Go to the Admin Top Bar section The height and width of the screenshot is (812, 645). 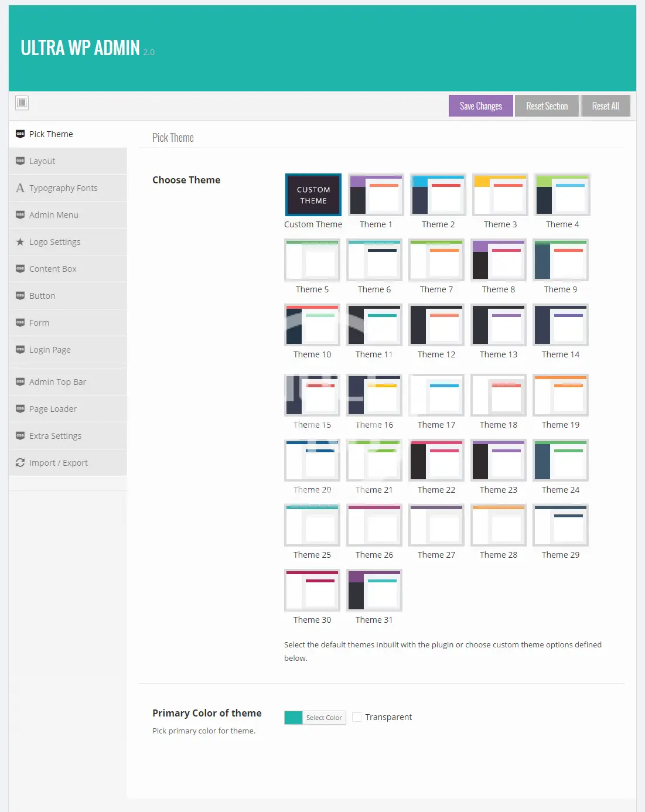tap(57, 382)
